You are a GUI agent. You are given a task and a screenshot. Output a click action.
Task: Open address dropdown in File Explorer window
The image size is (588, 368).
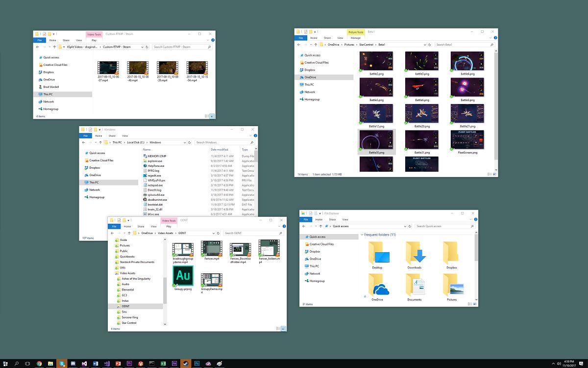tap(405, 226)
